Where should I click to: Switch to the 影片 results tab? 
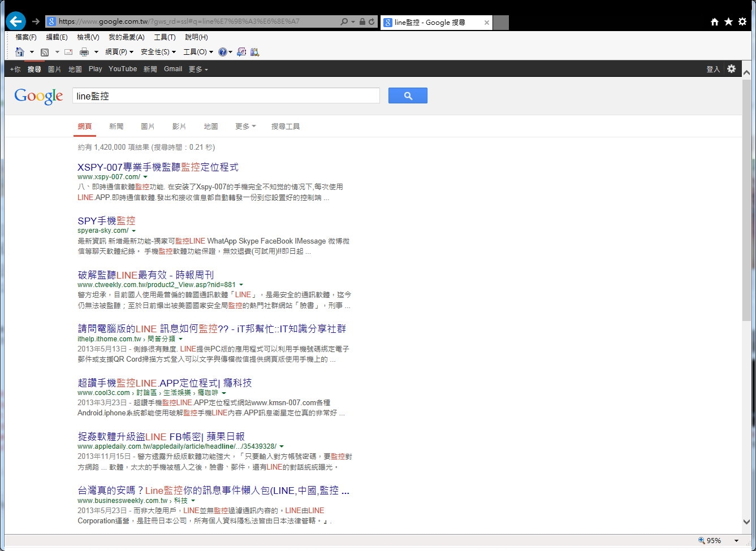pyautogui.click(x=179, y=127)
